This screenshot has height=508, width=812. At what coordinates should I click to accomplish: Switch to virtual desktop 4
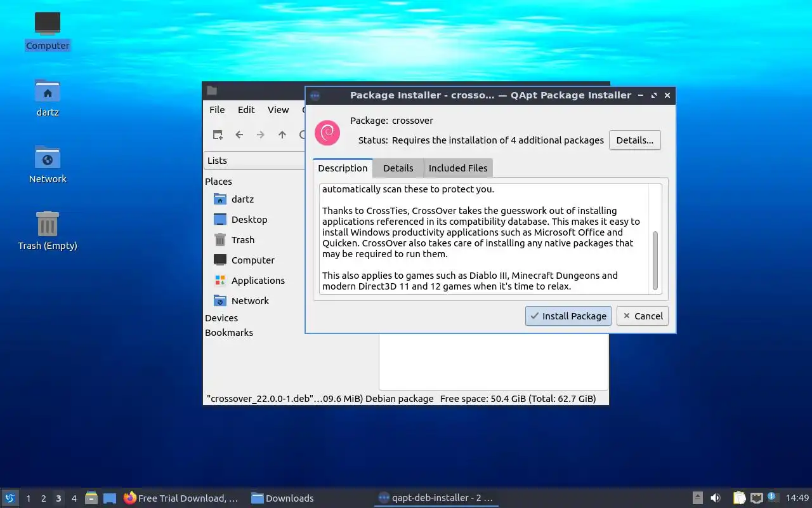(74, 498)
